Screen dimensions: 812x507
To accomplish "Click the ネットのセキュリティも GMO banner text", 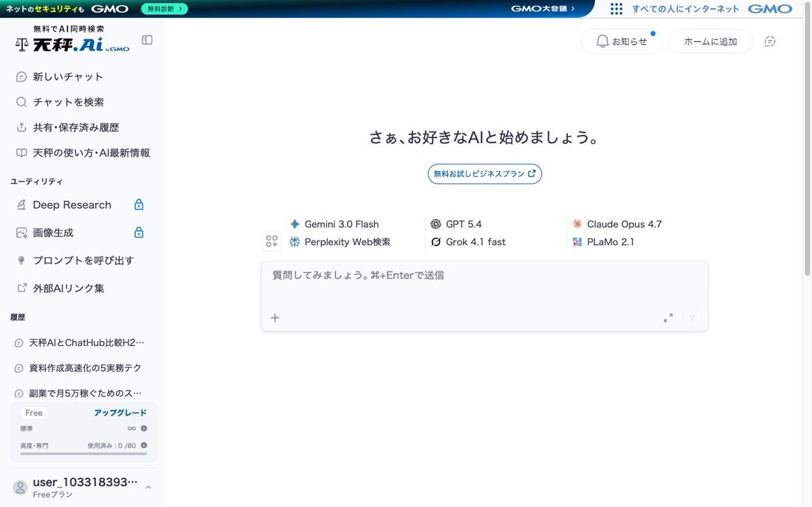I will 66,9.
